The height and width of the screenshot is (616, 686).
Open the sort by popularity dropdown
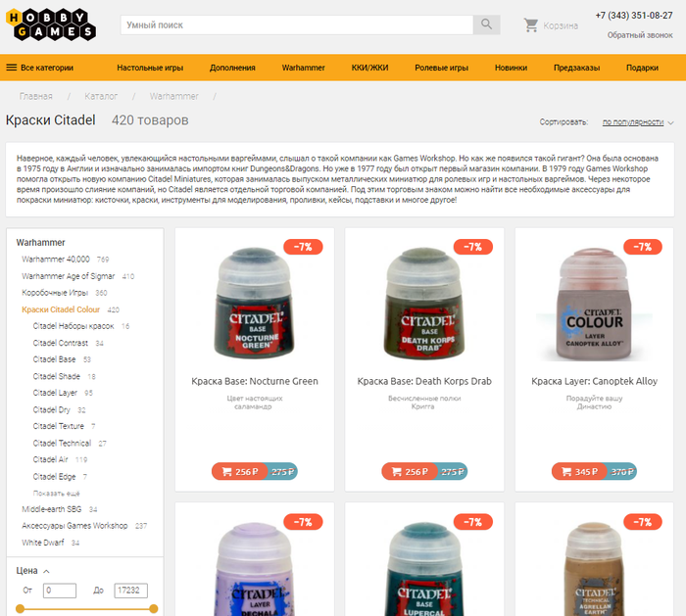pyautogui.click(x=637, y=122)
